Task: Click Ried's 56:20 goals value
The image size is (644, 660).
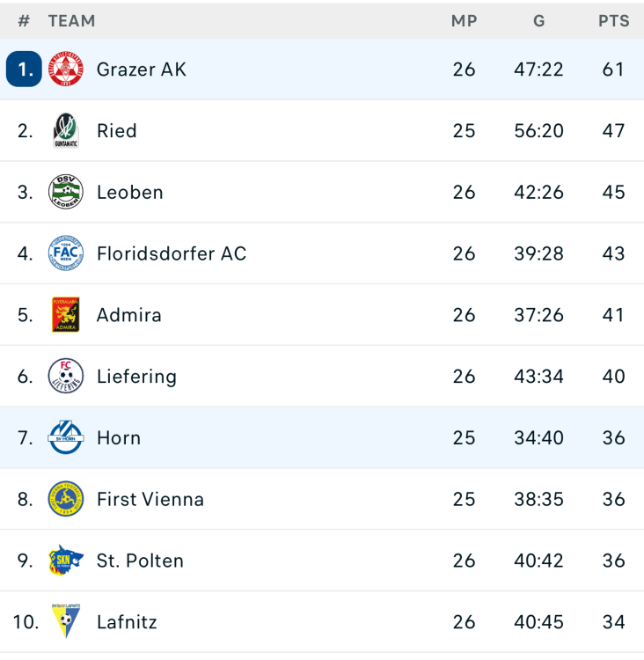Action: pyautogui.click(x=538, y=131)
